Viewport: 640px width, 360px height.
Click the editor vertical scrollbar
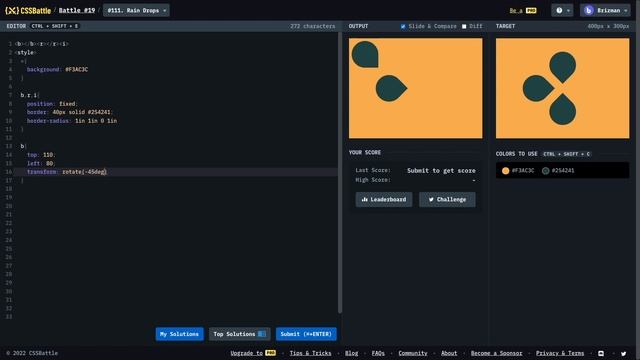(340, 173)
